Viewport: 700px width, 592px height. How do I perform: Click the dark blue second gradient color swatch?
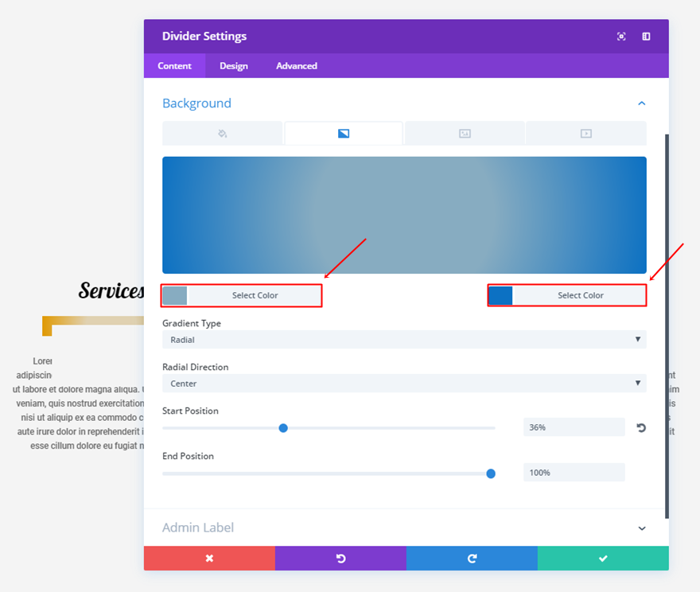click(500, 295)
